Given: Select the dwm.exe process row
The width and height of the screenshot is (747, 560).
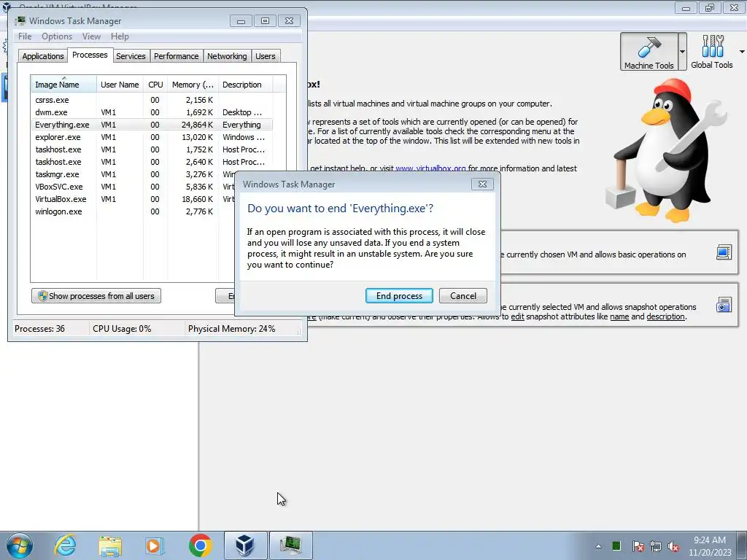Looking at the screenshot, I should pos(152,112).
